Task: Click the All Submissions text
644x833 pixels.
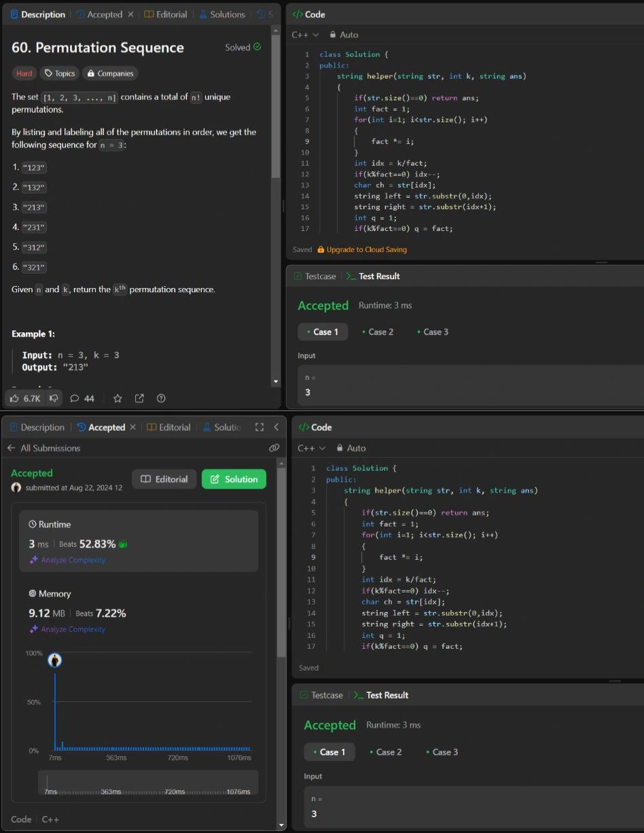Action: click(50, 448)
